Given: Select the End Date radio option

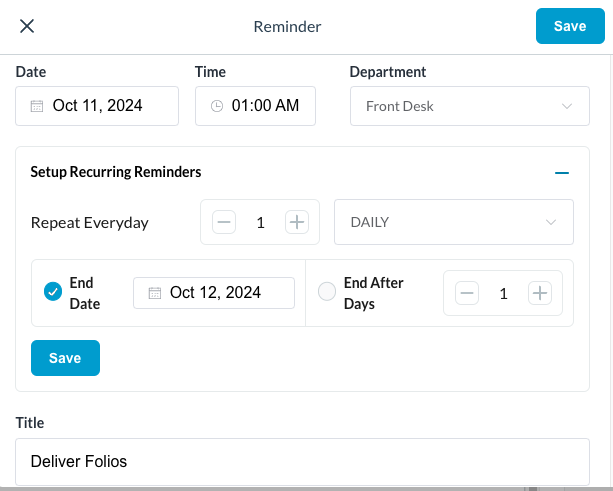Looking at the screenshot, I should click(x=54, y=292).
